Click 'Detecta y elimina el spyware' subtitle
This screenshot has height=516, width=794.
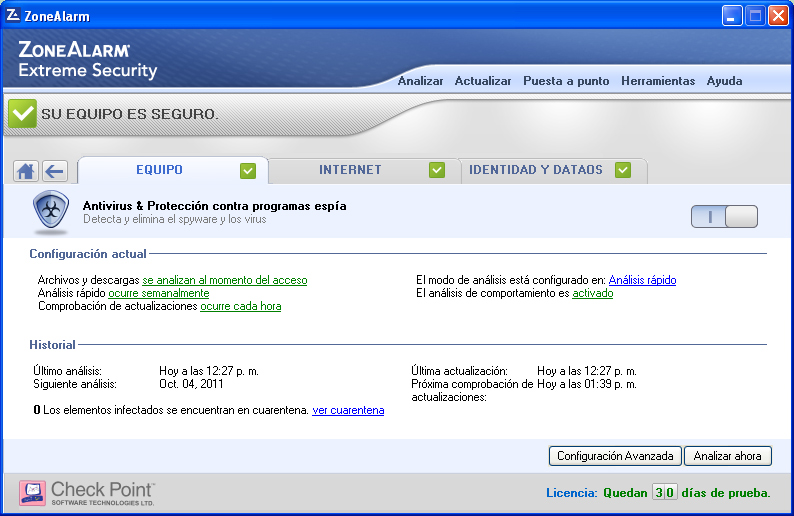(174, 219)
